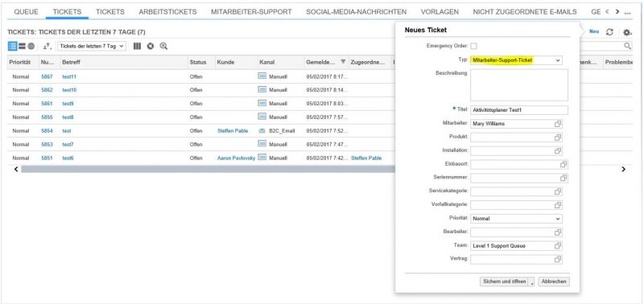The width and height of the screenshot is (644, 304).
Task: Open the globe map view icon
Action: (31, 47)
